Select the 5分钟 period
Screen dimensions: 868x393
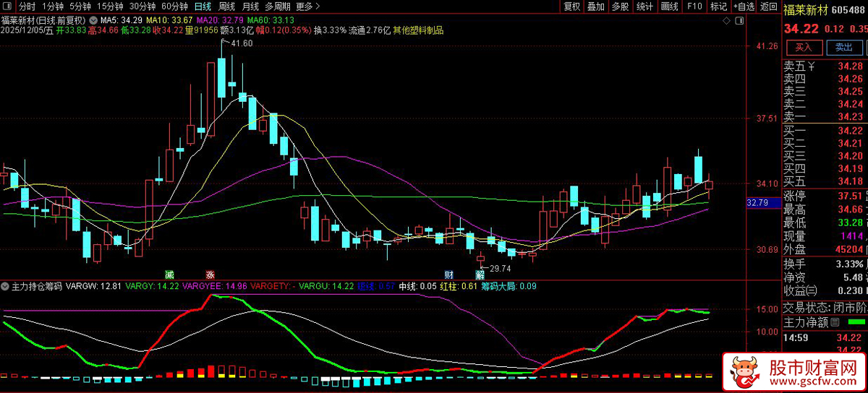pyautogui.click(x=80, y=7)
